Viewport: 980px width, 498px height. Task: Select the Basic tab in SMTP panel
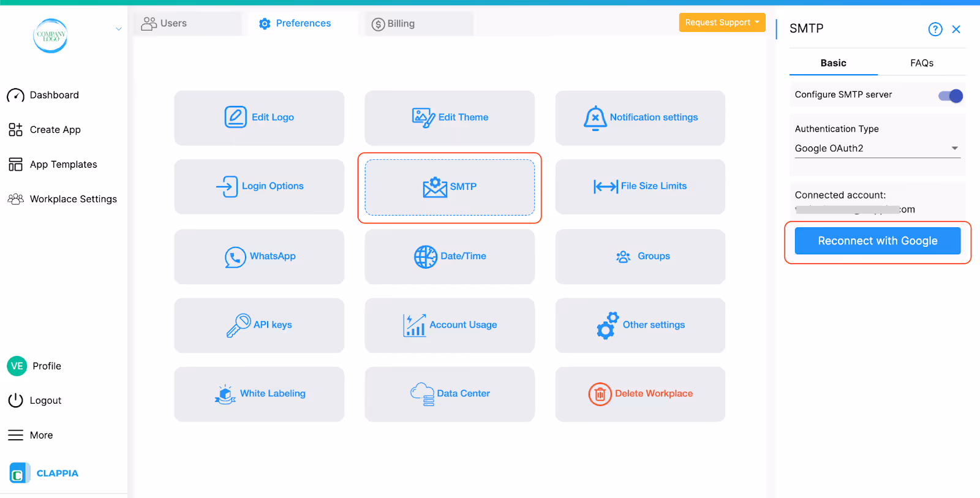(834, 62)
